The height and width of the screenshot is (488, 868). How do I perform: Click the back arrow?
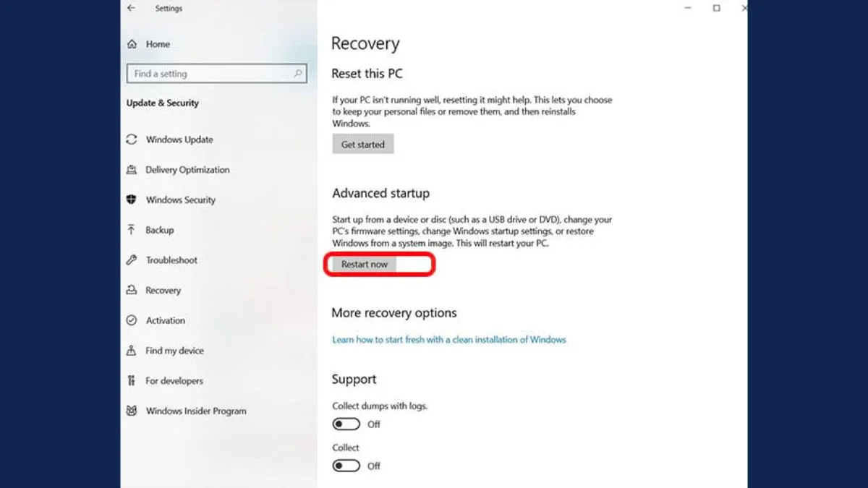(131, 8)
